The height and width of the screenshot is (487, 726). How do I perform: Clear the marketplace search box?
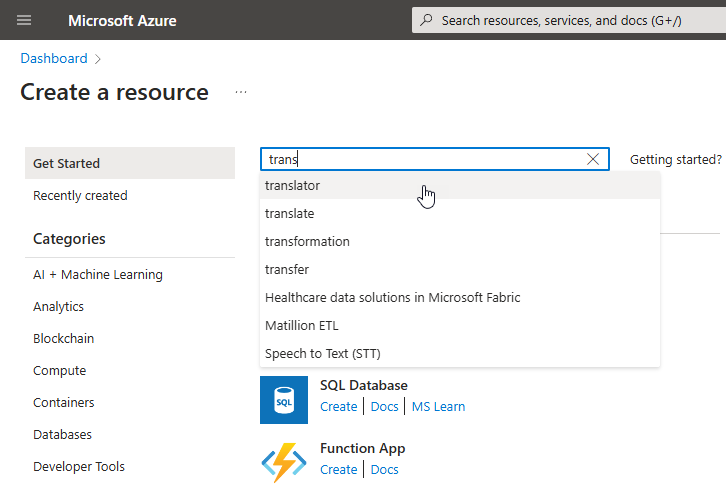pos(593,159)
